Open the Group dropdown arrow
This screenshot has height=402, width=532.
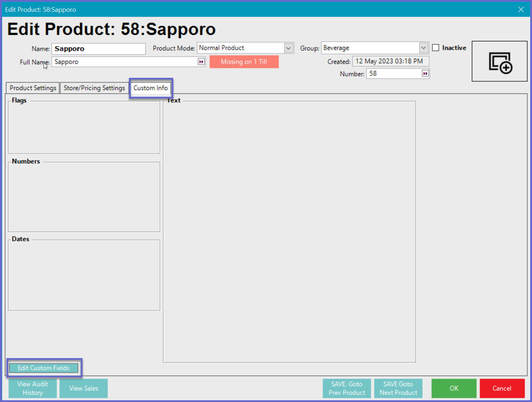click(x=423, y=47)
